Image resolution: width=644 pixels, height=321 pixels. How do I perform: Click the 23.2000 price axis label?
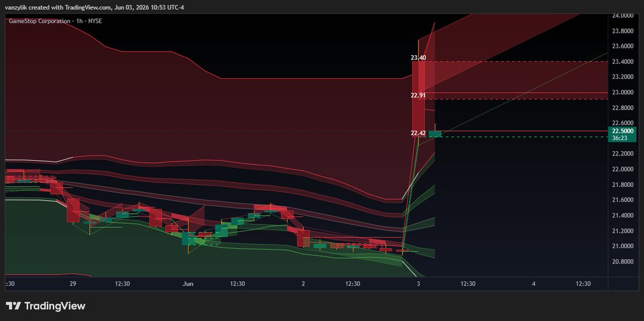[x=623, y=77]
